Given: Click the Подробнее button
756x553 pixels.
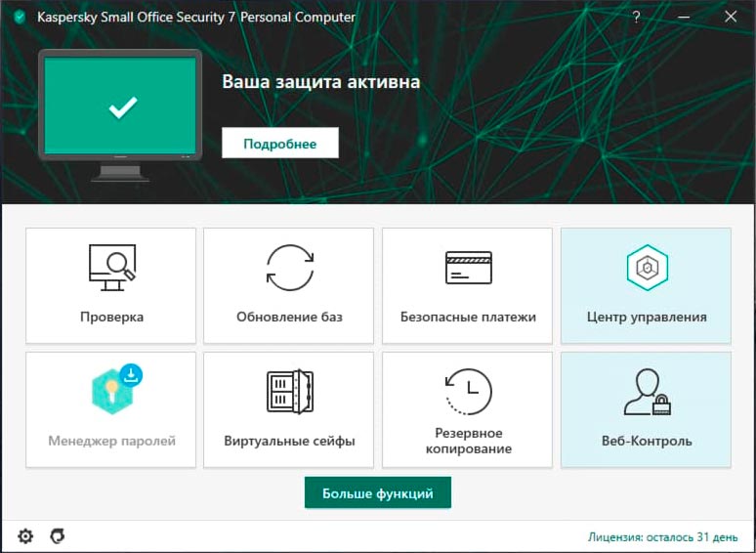Looking at the screenshot, I should click(x=279, y=143).
